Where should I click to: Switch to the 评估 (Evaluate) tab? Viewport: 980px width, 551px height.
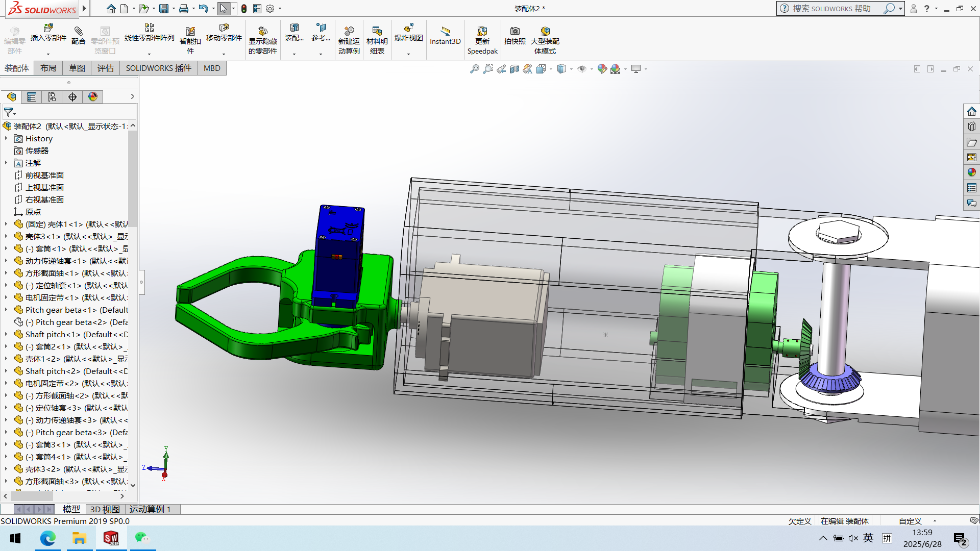[106, 68]
